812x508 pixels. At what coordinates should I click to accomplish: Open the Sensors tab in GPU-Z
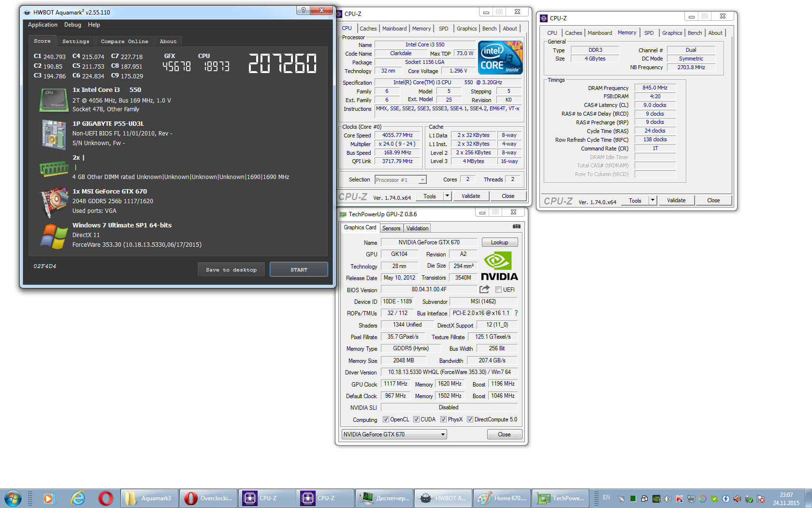tap(391, 228)
